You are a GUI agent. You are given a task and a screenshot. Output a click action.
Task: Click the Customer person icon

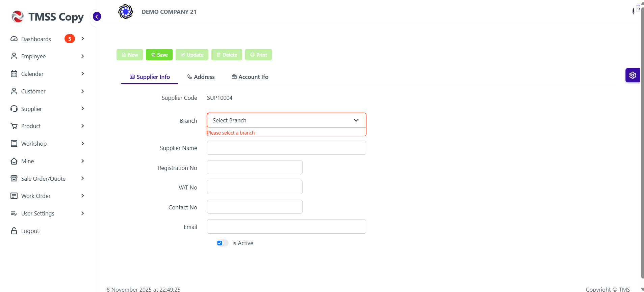(14, 91)
